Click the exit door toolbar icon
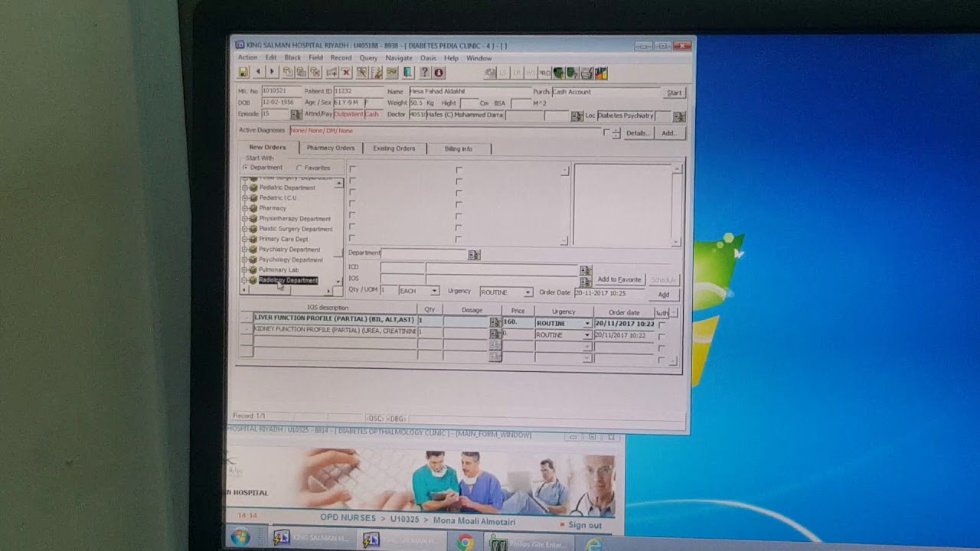This screenshot has width=980, height=551. (408, 72)
